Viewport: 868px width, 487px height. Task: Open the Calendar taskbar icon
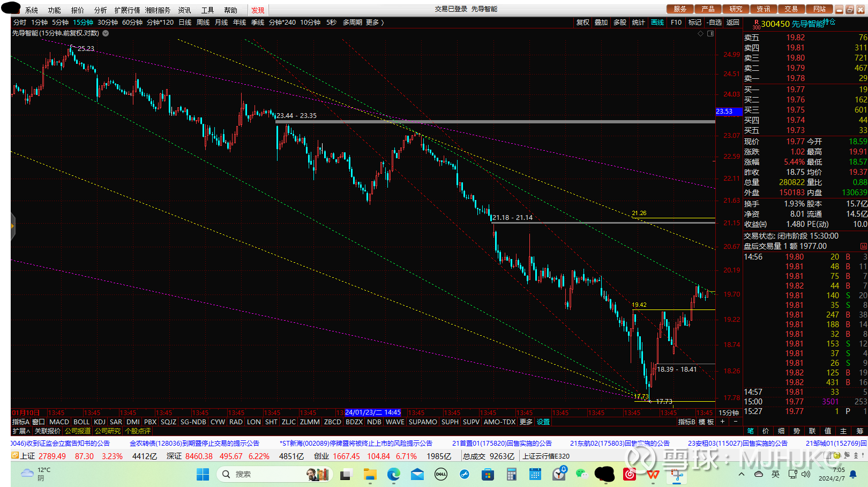click(535, 474)
